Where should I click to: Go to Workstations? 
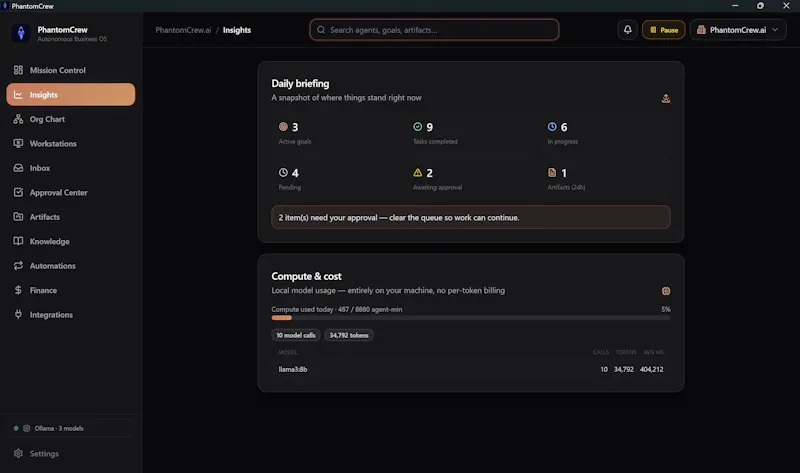pos(70,143)
